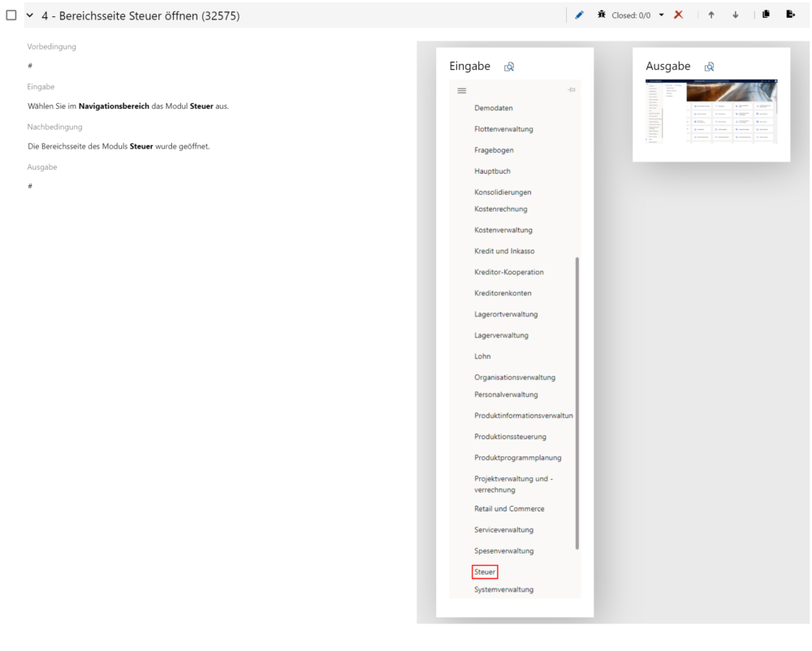The image size is (812, 651).
Task: Click the blue pencil edit icon
Action: point(579,15)
